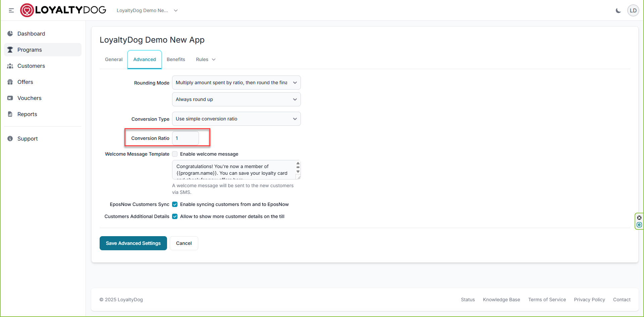The image size is (644, 317).
Task: Open the LD user avatar menu
Action: point(633,10)
